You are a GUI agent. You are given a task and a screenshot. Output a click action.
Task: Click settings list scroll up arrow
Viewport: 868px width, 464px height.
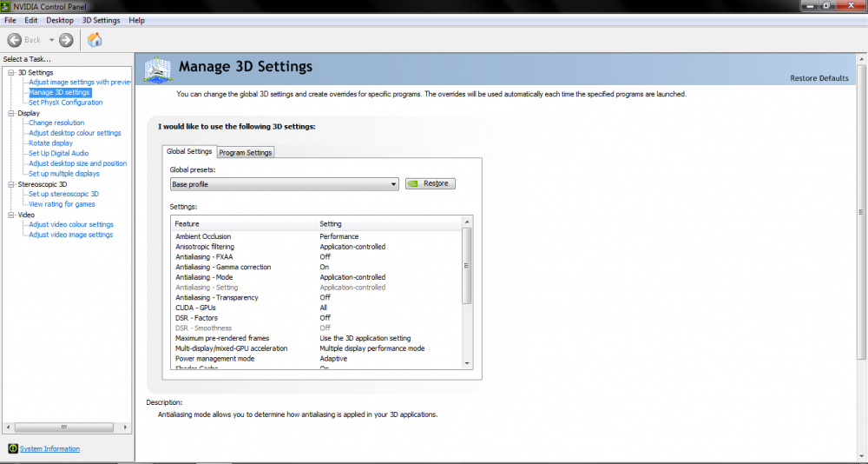tap(467, 222)
